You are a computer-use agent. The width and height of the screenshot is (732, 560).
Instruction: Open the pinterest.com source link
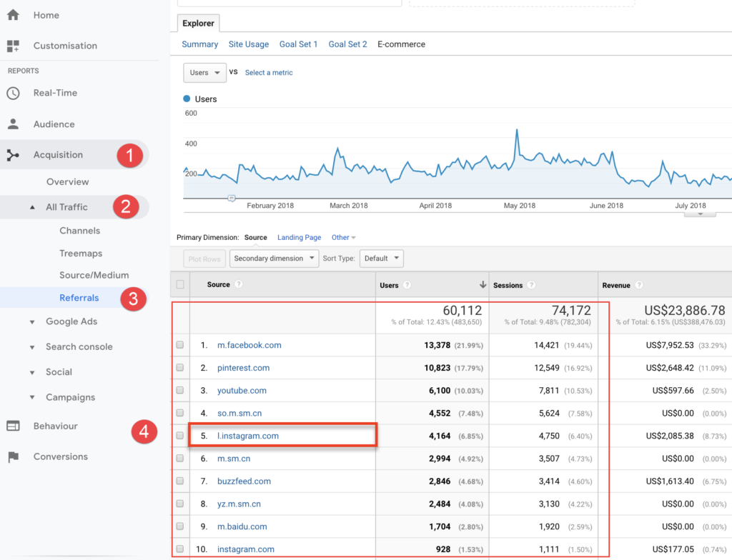(243, 368)
